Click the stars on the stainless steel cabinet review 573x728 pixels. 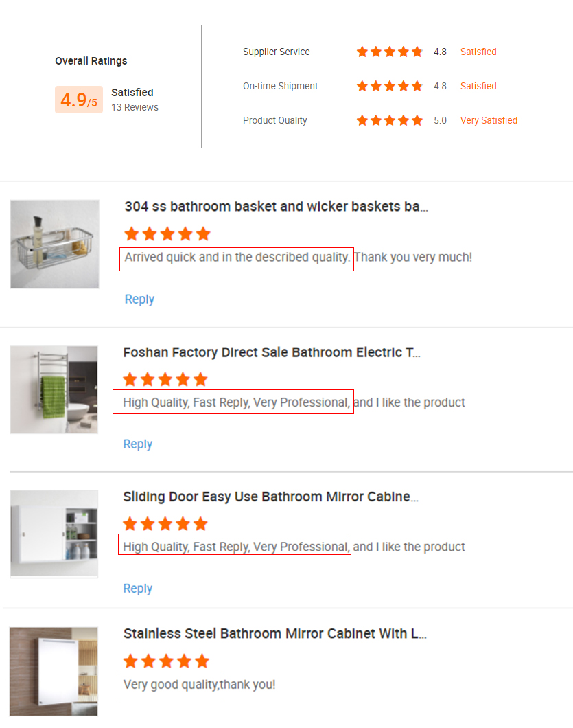click(165, 661)
